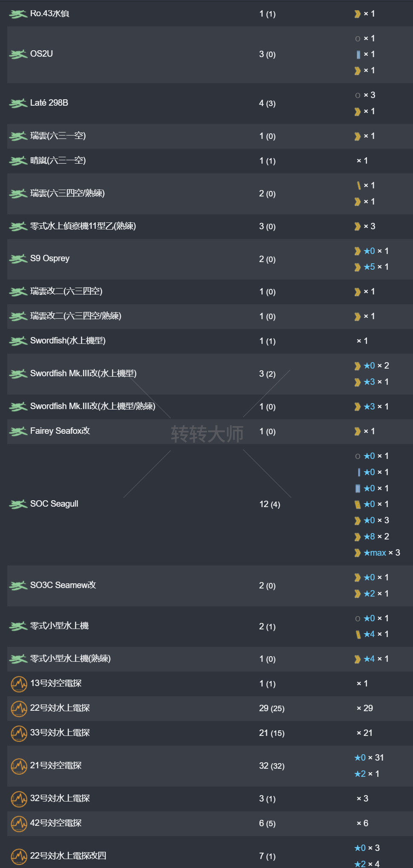
Task: Click the Swordfish Mk.III改(水上機型/熟練) name
Action: [92, 407]
